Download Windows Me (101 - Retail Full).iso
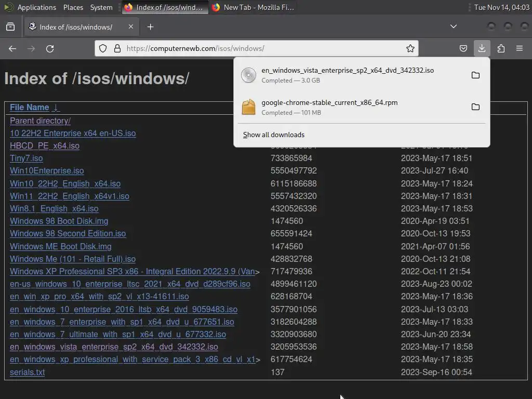Image resolution: width=532 pixels, height=399 pixels. (x=73, y=259)
